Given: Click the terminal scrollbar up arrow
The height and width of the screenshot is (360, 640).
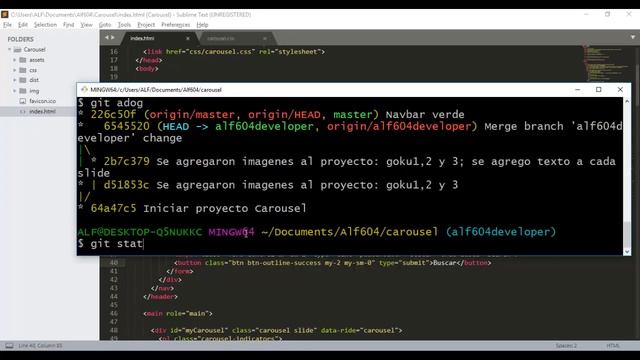Looking at the screenshot, I should (627, 101).
